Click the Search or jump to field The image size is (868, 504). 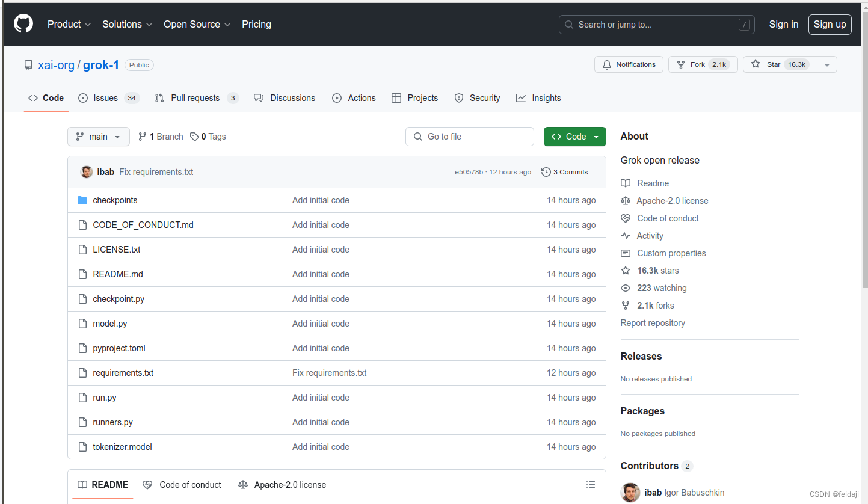(x=656, y=25)
